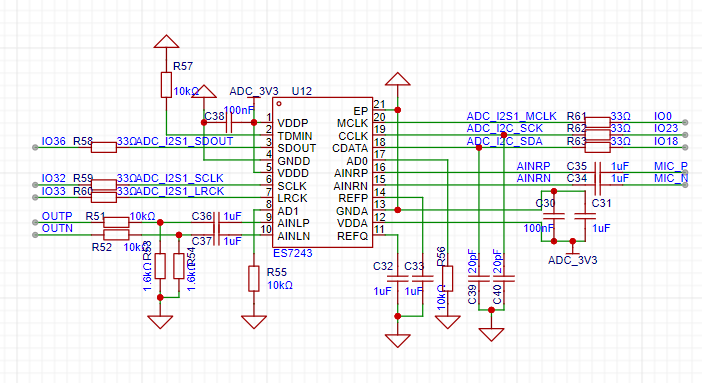This screenshot has height=383, width=702.
Task: Click the R55 resistor symbol
Action: click(254, 278)
